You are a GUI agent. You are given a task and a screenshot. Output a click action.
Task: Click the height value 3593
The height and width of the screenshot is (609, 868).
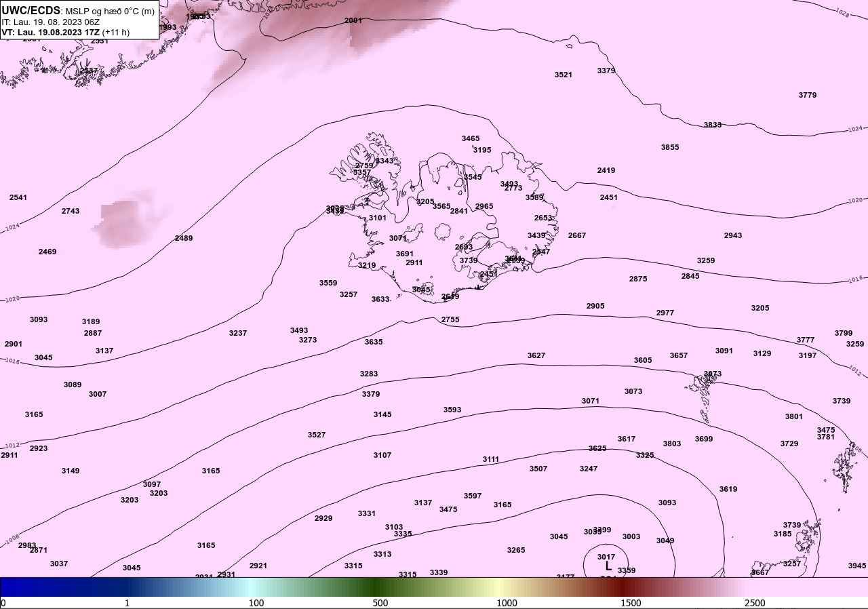(452, 410)
